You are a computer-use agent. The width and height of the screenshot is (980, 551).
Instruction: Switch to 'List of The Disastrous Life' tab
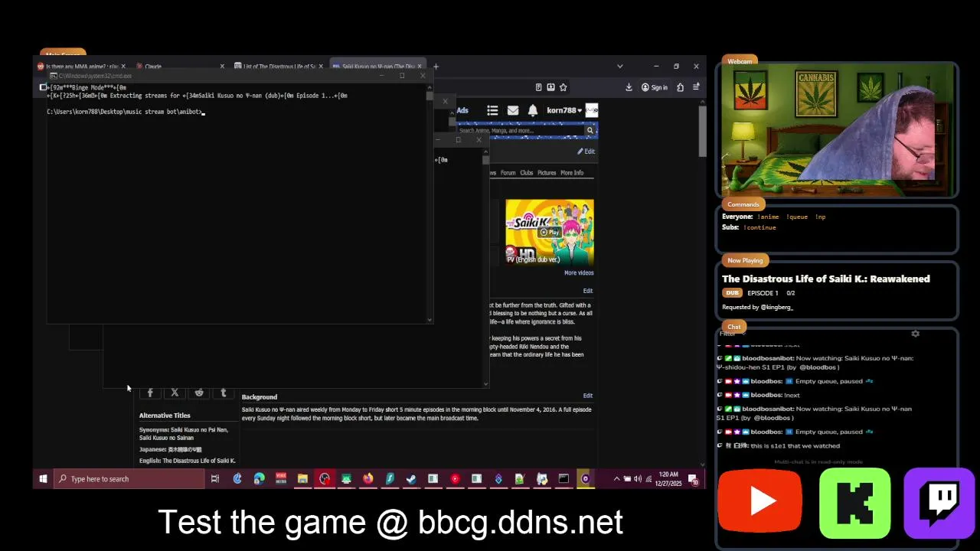(279, 67)
